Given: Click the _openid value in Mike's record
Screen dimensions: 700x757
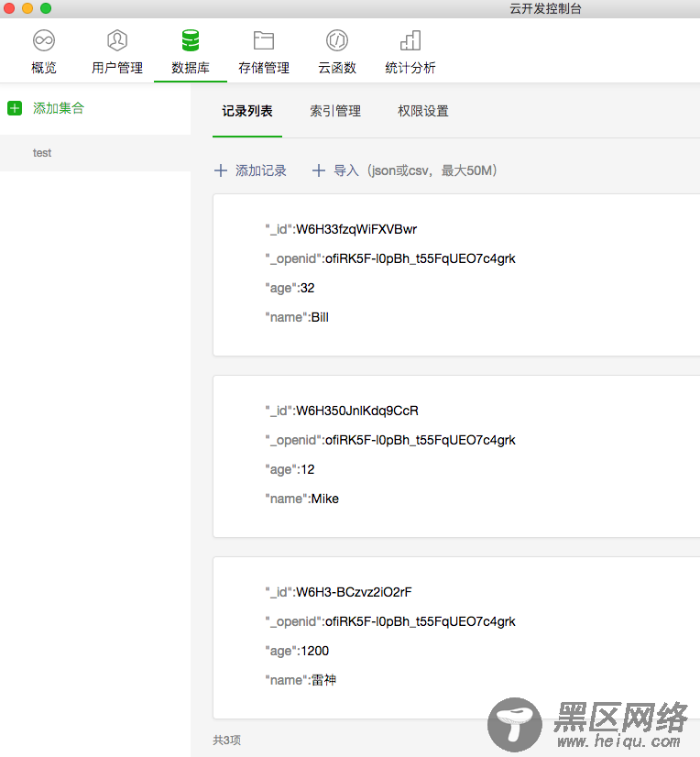Looking at the screenshot, I should 420,440.
